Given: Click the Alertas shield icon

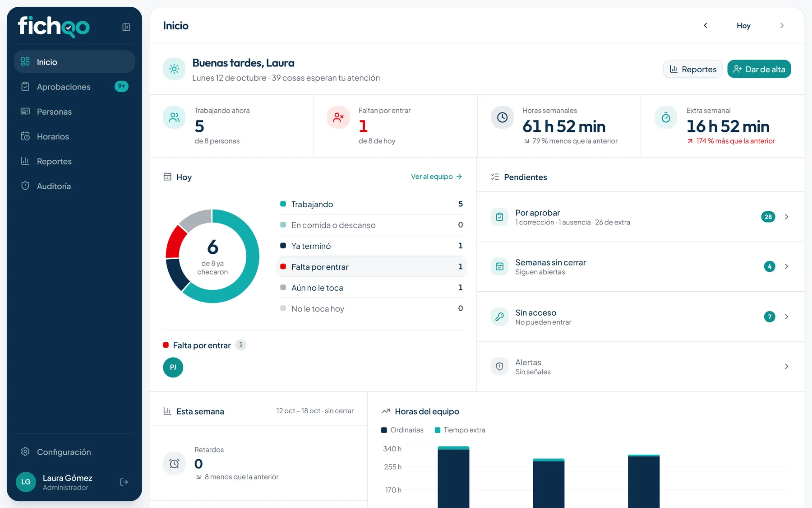Looking at the screenshot, I should pyautogui.click(x=499, y=366).
